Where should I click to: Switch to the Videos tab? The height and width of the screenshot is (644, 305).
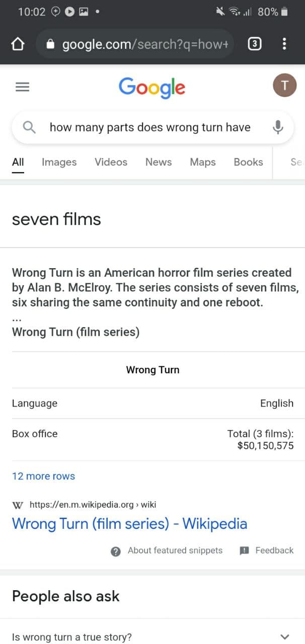point(111,162)
